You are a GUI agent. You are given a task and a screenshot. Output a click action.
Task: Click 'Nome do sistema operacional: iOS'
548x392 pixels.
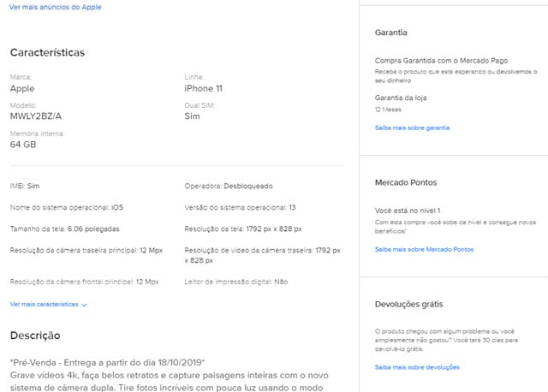[x=67, y=207]
